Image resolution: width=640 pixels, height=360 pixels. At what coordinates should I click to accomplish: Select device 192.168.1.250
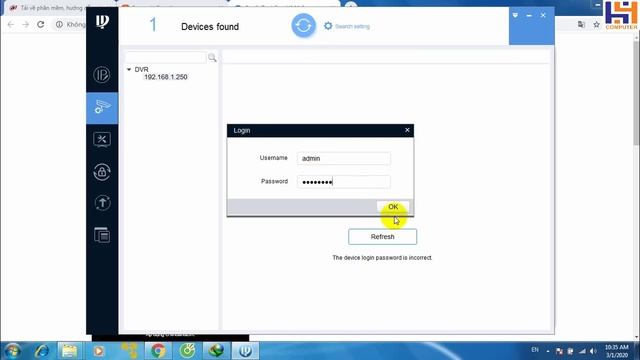click(166, 77)
